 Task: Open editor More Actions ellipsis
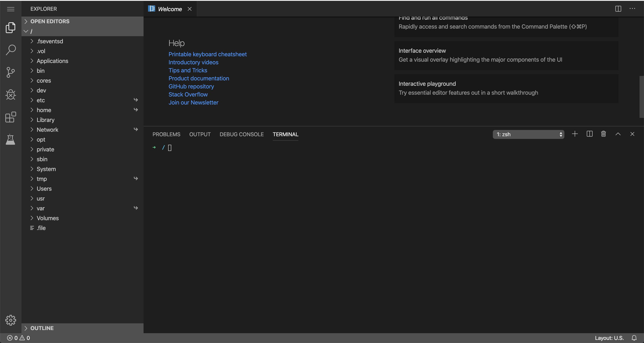tap(632, 8)
